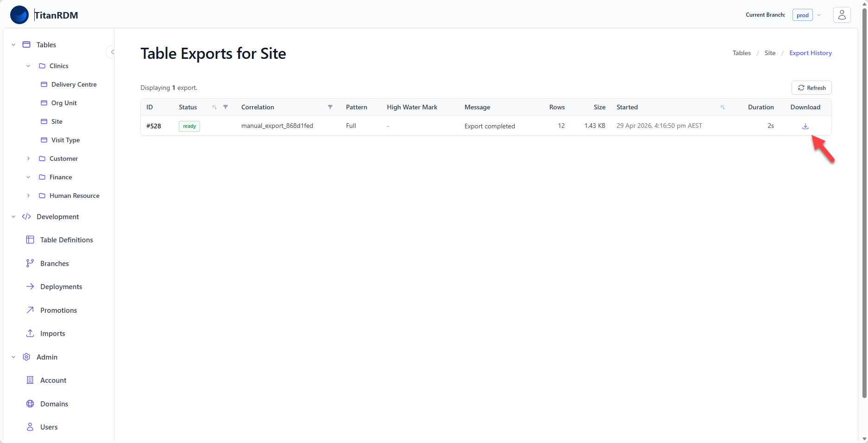Click export ID #528
The height and width of the screenshot is (443, 868).
click(x=154, y=126)
